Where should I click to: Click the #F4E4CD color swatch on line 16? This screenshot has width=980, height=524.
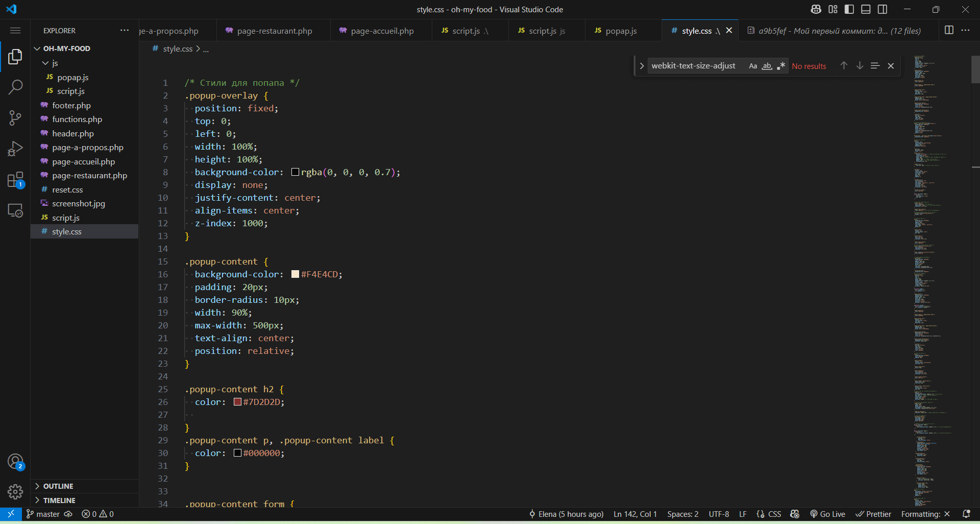295,274
